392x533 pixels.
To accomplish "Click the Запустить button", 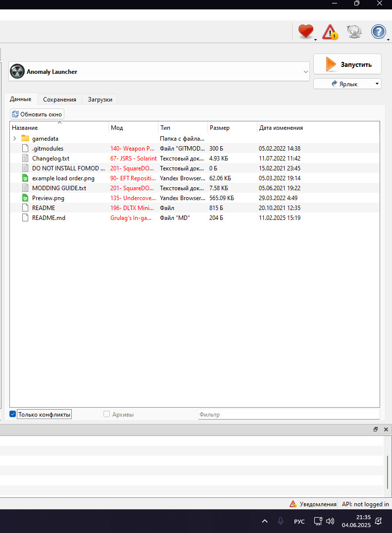I will point(347,64).
